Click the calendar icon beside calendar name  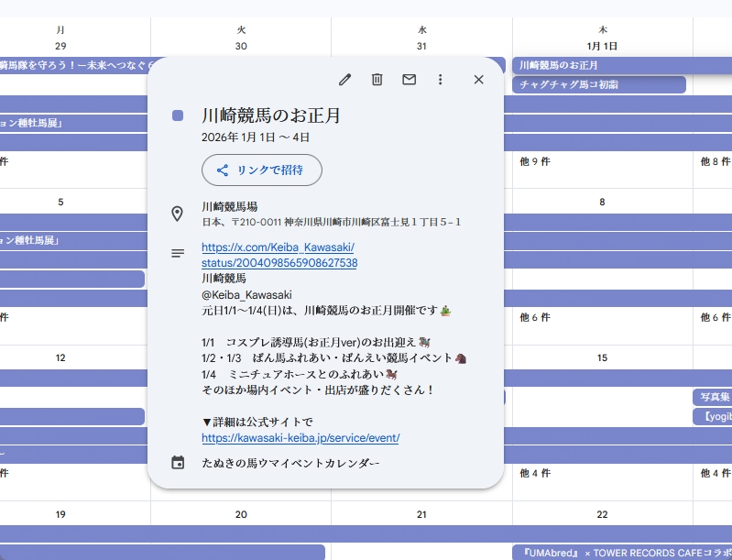[178, 463]
